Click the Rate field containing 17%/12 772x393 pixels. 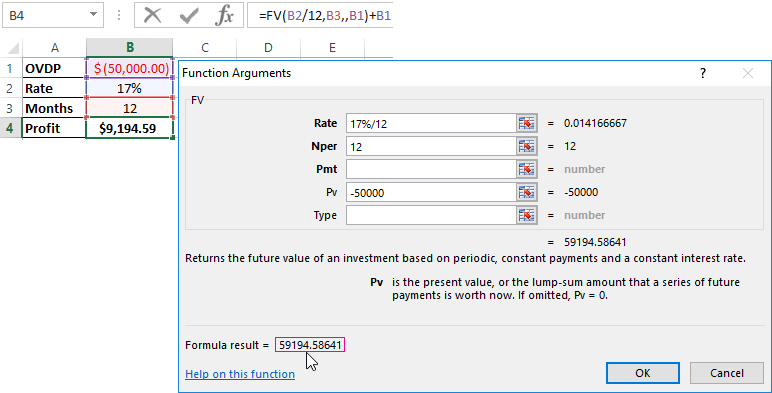tap(431, 124)
